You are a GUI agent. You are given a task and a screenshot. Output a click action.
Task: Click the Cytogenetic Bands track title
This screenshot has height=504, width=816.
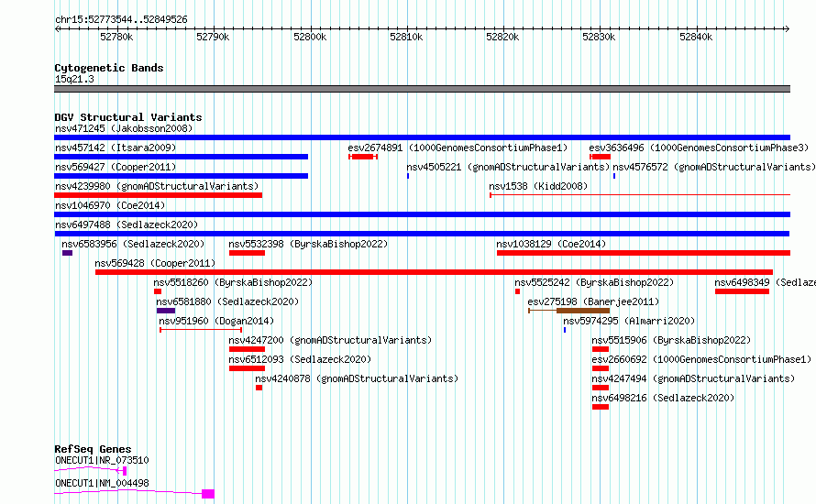109,68
